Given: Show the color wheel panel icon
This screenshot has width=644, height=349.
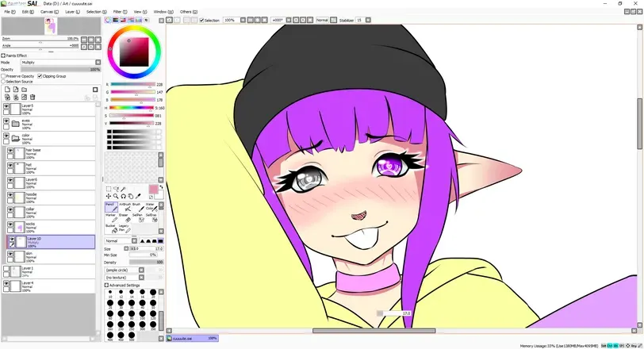Looking at the screenshot, I should [108, 20].
